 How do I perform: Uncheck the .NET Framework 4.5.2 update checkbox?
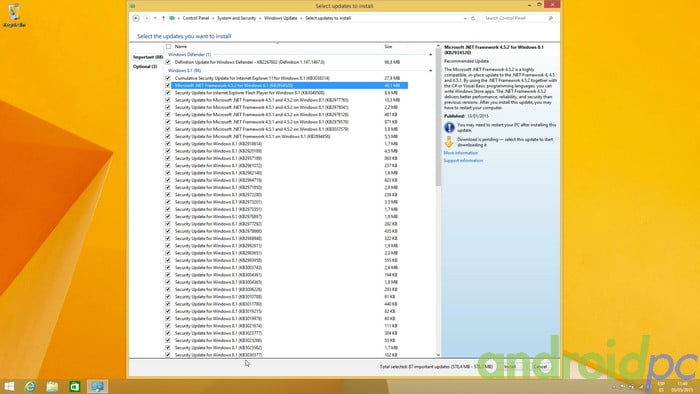tap(168, 85)
